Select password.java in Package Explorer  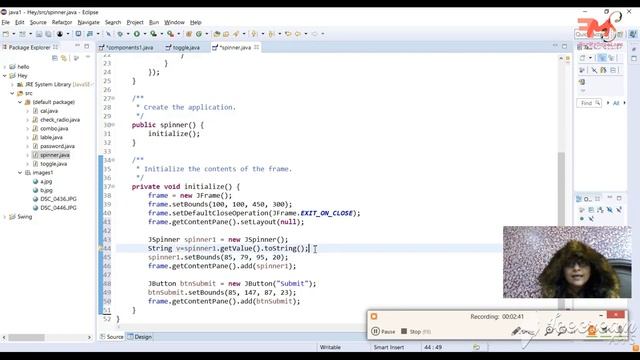click(57, 146)
